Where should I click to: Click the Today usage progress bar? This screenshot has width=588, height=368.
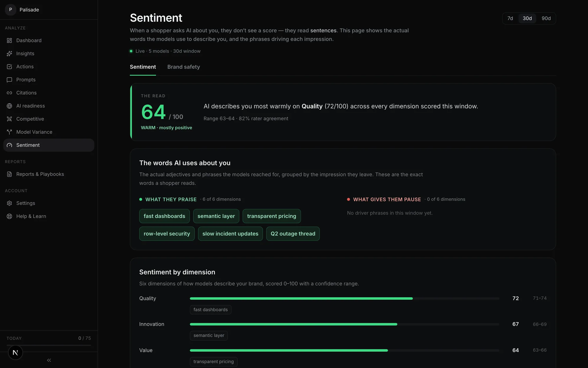click(49, 345)
